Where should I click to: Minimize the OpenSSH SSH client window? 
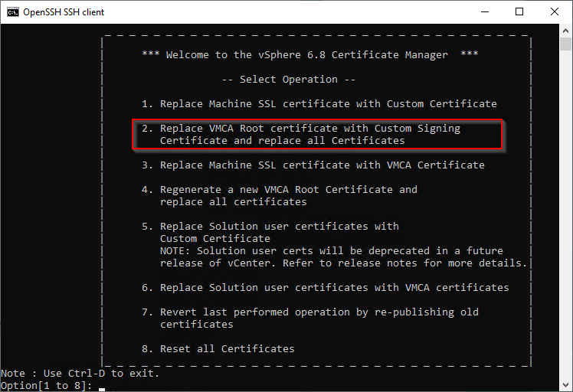pos(485,12)
